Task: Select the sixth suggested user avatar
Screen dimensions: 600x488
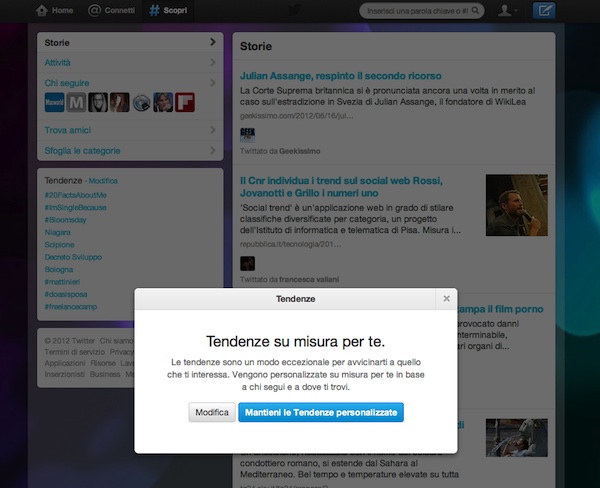Action: [163, 102]
